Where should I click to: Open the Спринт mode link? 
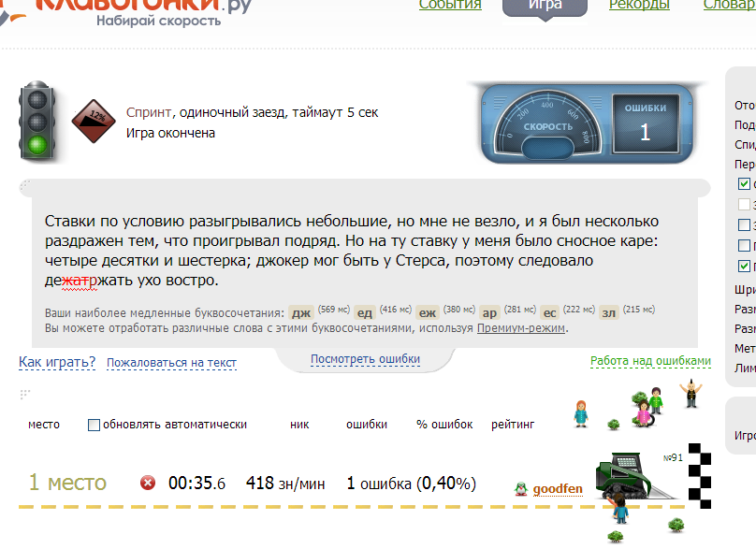tap(149, 112)
